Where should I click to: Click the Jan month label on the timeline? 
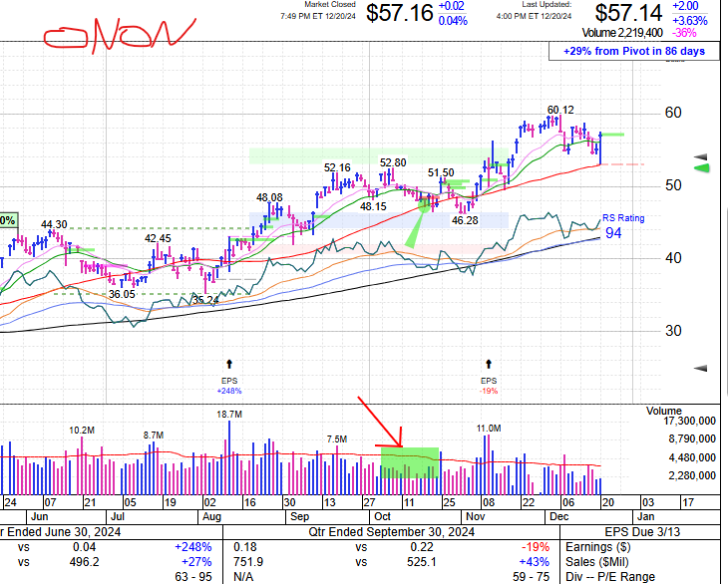pyautogui.click(x=646, y=517)
